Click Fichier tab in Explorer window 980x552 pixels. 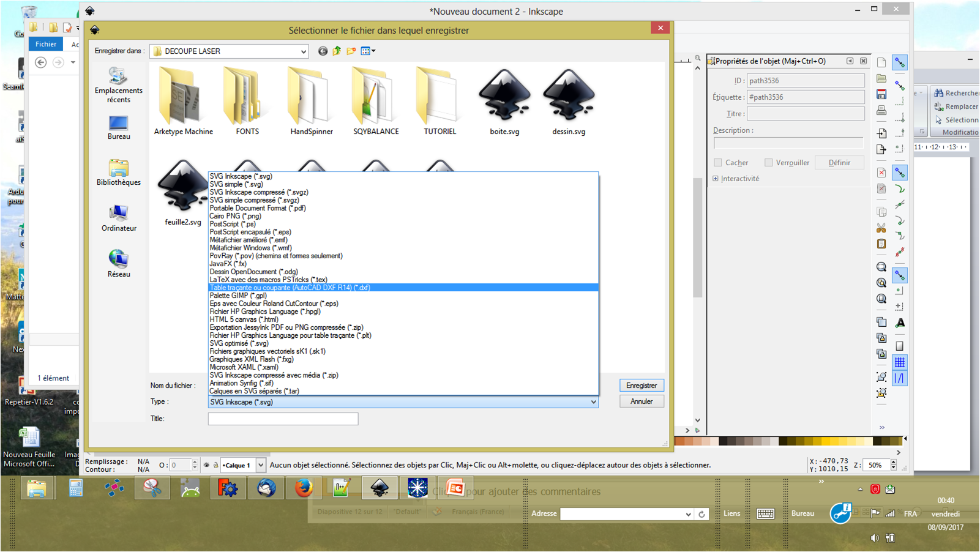pos(46,44)
